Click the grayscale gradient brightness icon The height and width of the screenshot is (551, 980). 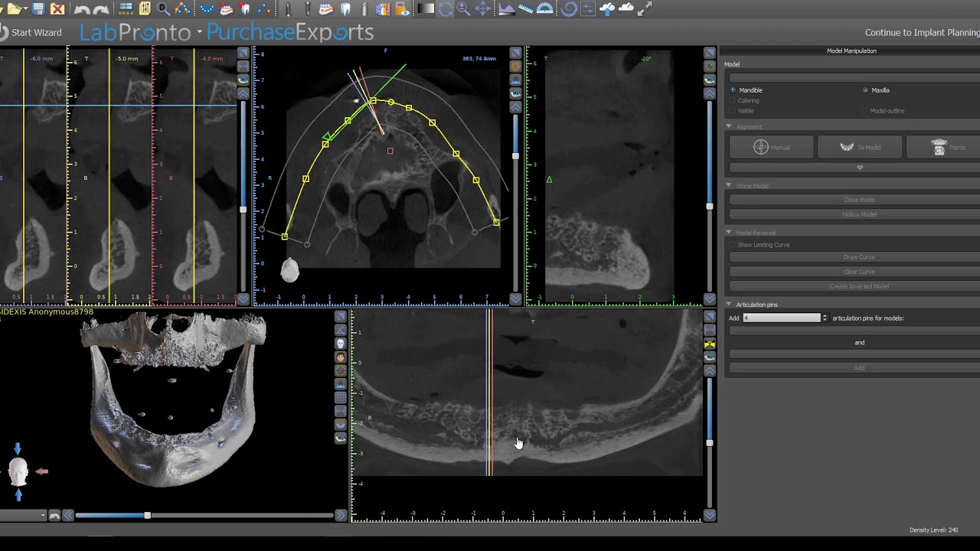426,8
